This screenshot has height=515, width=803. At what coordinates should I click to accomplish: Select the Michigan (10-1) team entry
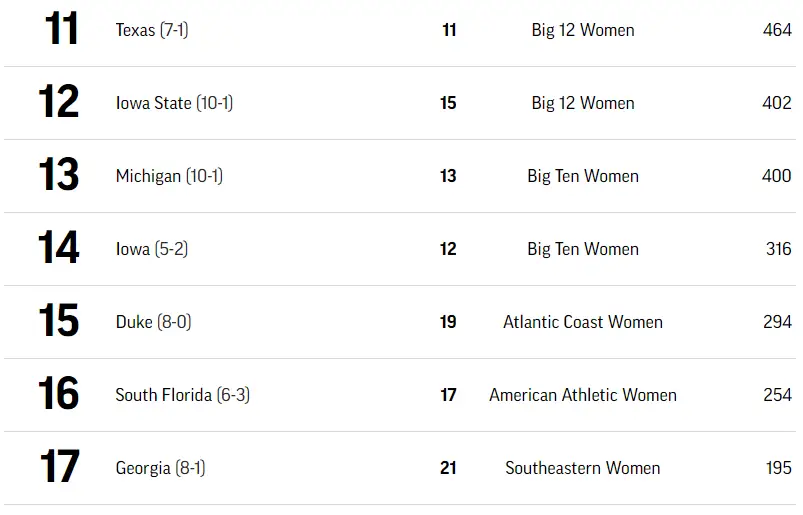(169, 176)
